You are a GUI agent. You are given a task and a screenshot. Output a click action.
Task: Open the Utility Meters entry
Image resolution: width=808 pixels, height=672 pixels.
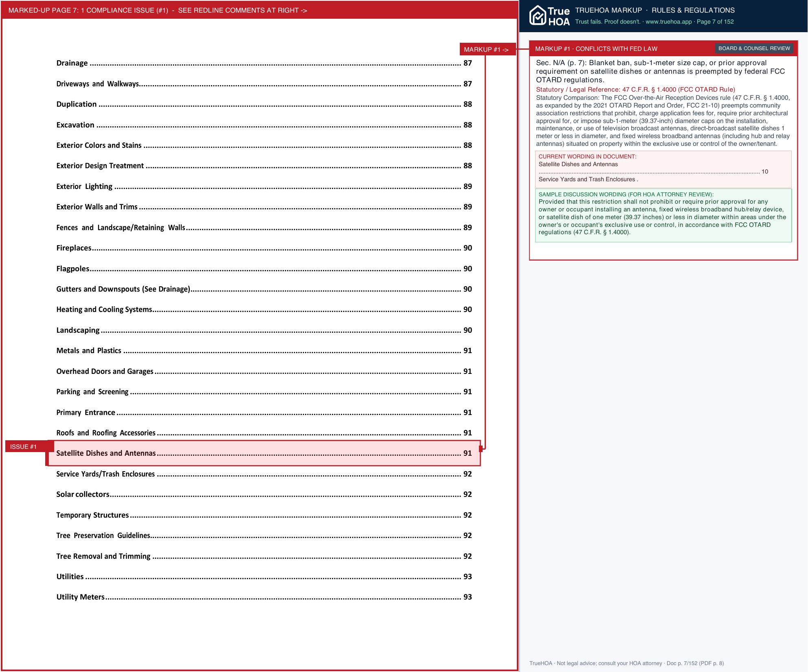264,597
